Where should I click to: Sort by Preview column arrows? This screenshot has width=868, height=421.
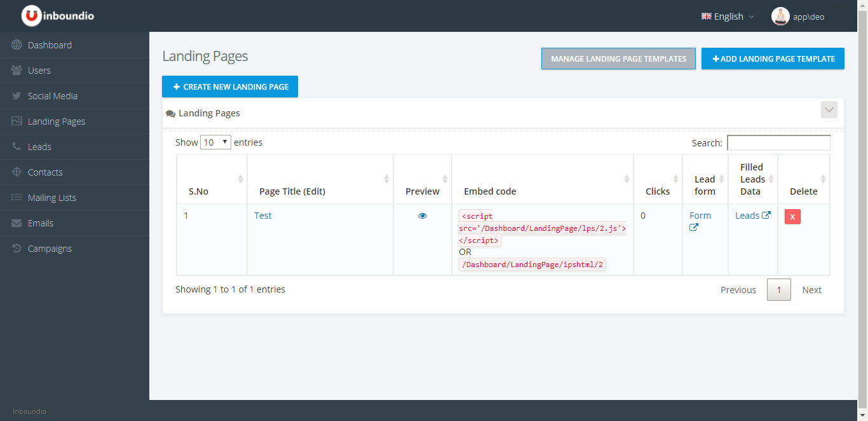coord(445,179)
